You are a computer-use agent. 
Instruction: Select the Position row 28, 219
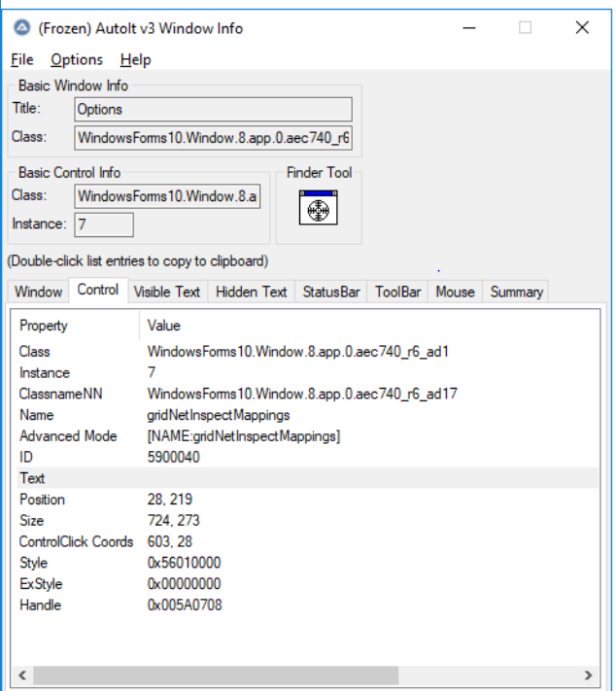(x=307, y=500)
